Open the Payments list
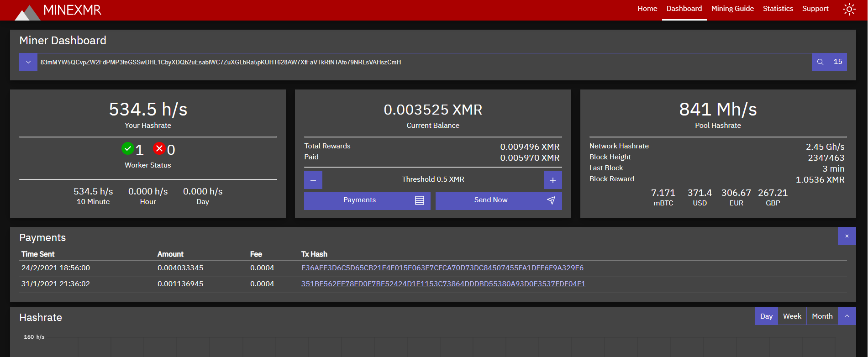868x357 pixels. click(367, 200)
